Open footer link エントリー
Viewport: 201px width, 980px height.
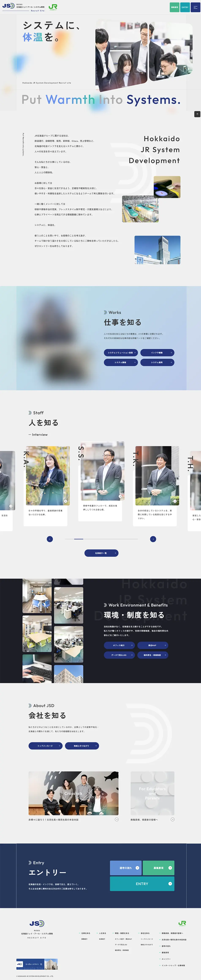point(166,959)
